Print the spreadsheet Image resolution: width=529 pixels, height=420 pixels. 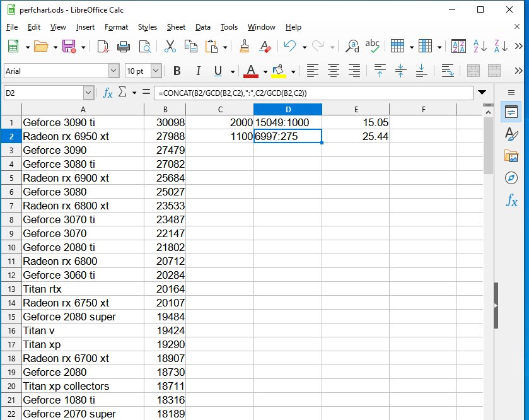(124, 47)
